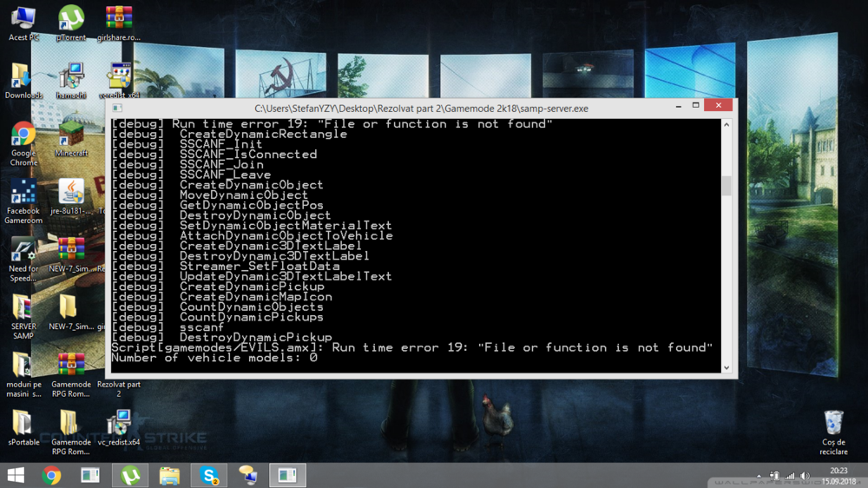The image size is (868, 488).
Task: Open the volume control in tray
Action: pyautogui.click(x=805, y=476)
